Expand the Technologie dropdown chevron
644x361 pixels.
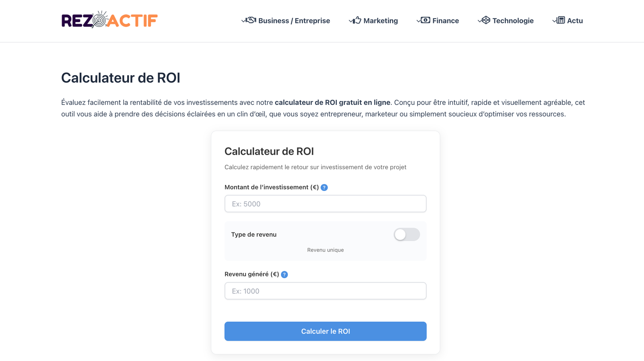click(x=479, y=20)
